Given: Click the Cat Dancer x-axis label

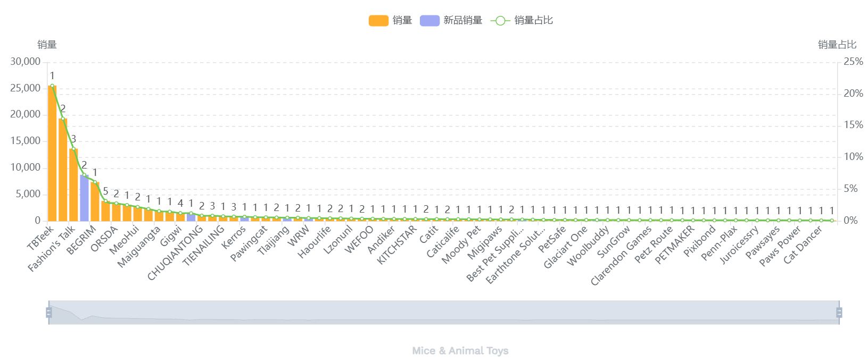Looking at the screenshot, I should coord(803,244).
